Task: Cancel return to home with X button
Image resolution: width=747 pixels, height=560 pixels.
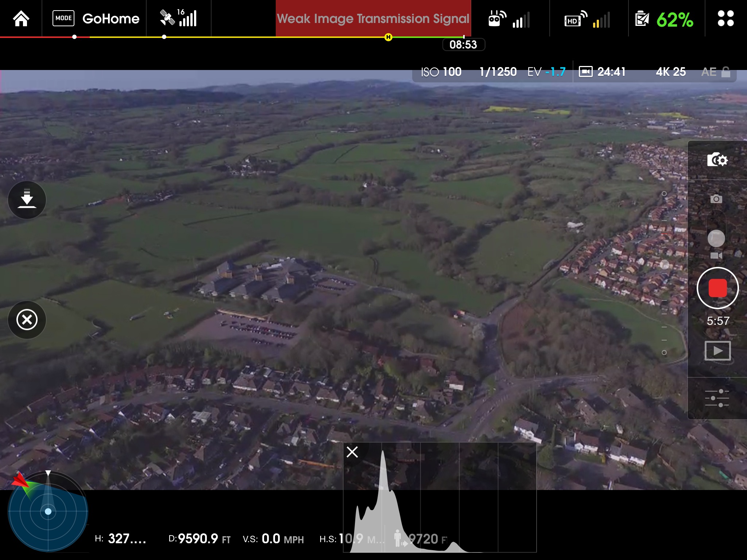Action: click(x=27, y=320)
